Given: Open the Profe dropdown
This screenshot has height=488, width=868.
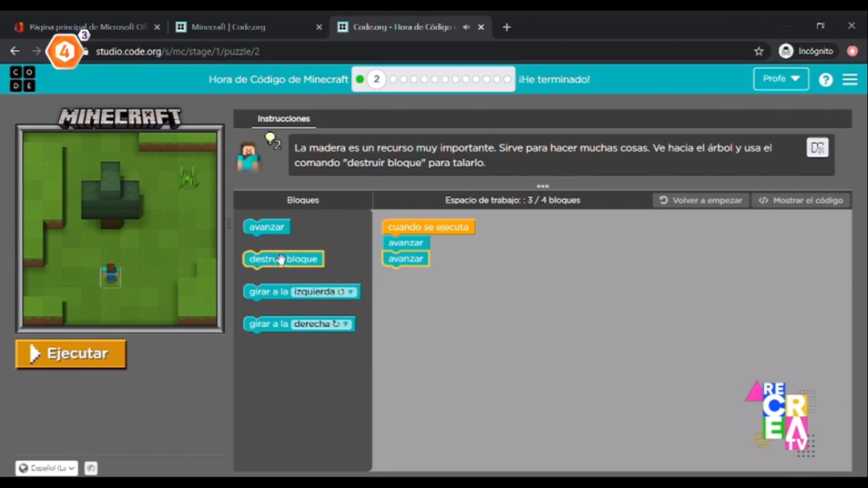Looking at the screenshot, I should tap(780, 78).
